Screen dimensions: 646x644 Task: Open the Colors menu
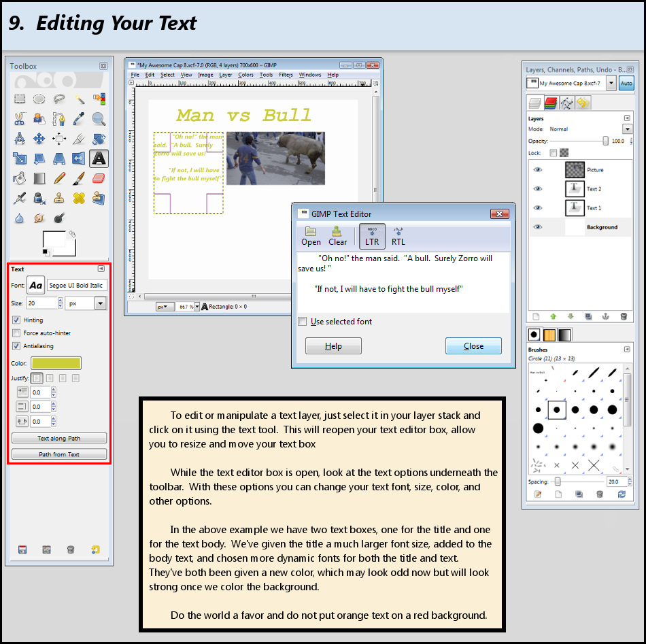tap(245, 75)
